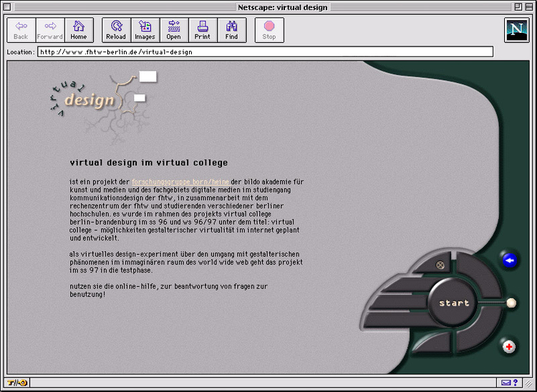Screen dimensions: 537x392
Task: Click the Back navigation button
Action: click(x=21, y=30)
